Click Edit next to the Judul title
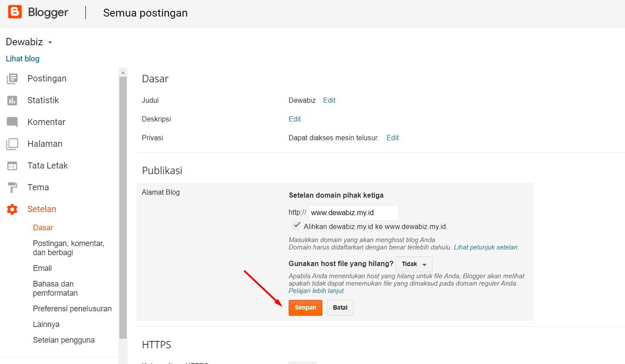This screenshot has height=364, width=625. pyautogui.click(x=329, y=100)
